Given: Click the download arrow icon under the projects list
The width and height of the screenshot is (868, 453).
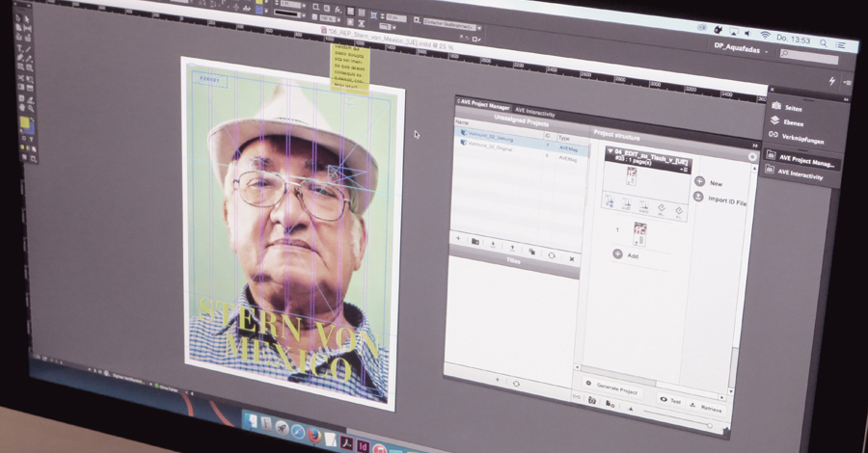Looking at the screenshot, I should [493, 244].
